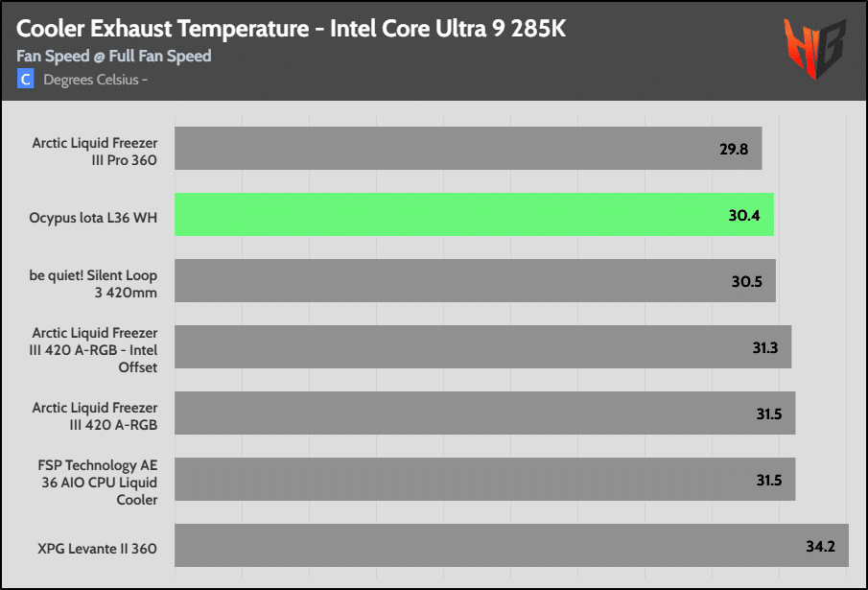Click the blue C Celsius icon
Screen dimensions: 868x590
pos(25,79)
